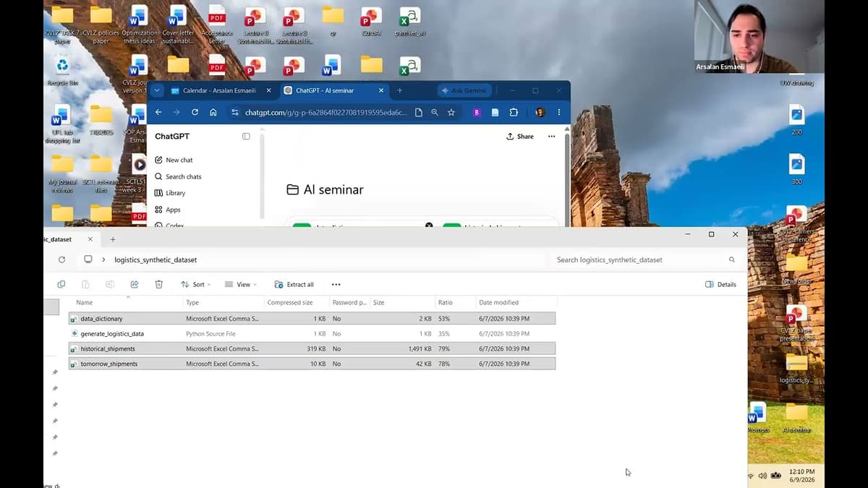Viewport: 868px width, 488px height.
Task: Click Chrome back arrow
Action: (158, 112)
